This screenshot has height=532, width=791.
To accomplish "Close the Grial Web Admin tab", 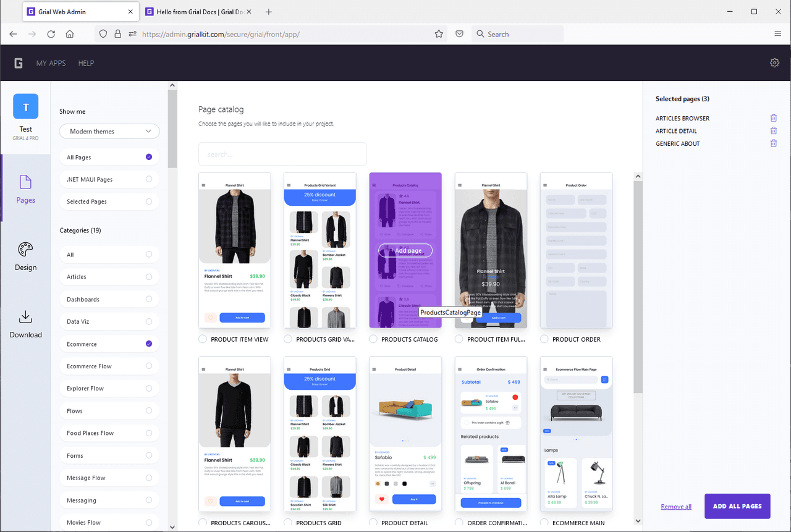I will tap(130, 12).
